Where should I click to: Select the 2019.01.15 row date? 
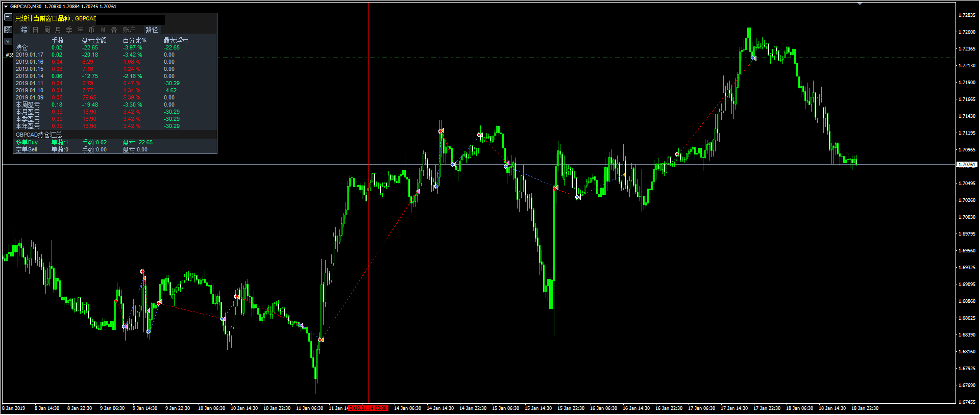30,69
